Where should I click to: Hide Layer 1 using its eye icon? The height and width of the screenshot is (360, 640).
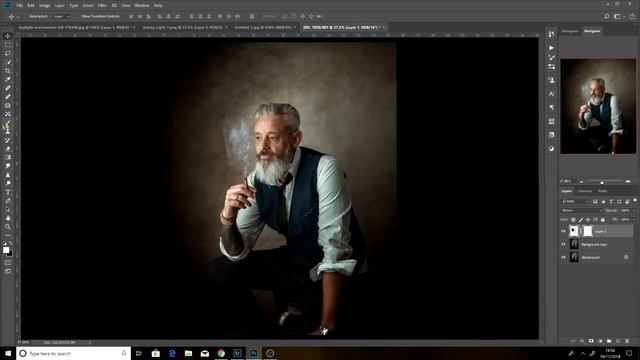click(564, 231)
